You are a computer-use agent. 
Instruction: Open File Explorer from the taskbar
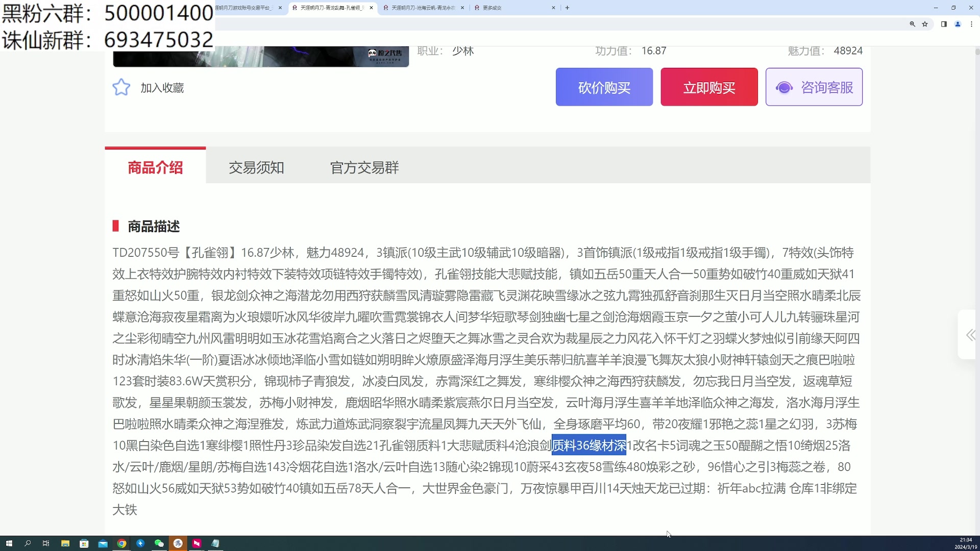click(x=65, y=543)
